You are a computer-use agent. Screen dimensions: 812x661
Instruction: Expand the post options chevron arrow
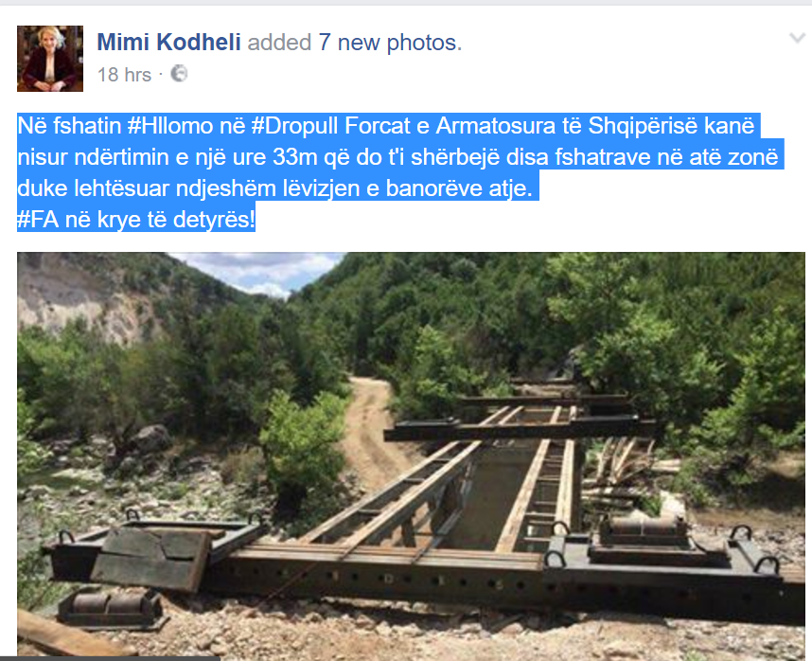tap(797, 38)
